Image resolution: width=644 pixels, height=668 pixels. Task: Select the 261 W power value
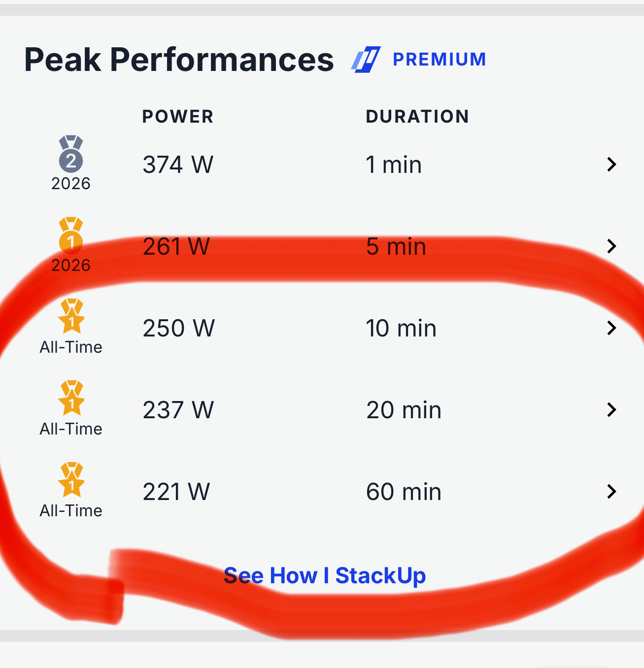click(x=176, y=246)
